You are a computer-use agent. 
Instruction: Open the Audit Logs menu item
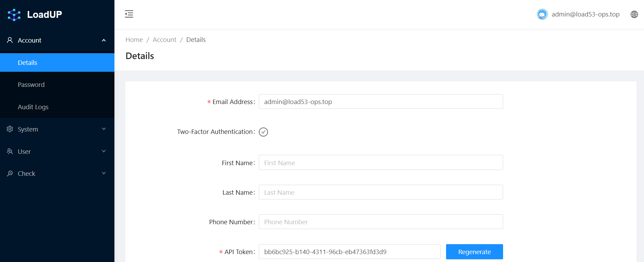(33, 107)
